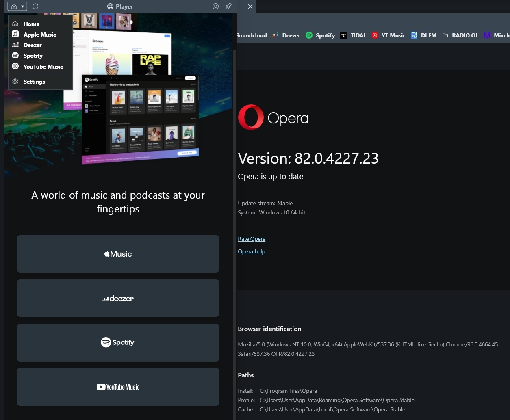Open Settings in the Player menu
The image size is (510, 420).
(34, 82)
